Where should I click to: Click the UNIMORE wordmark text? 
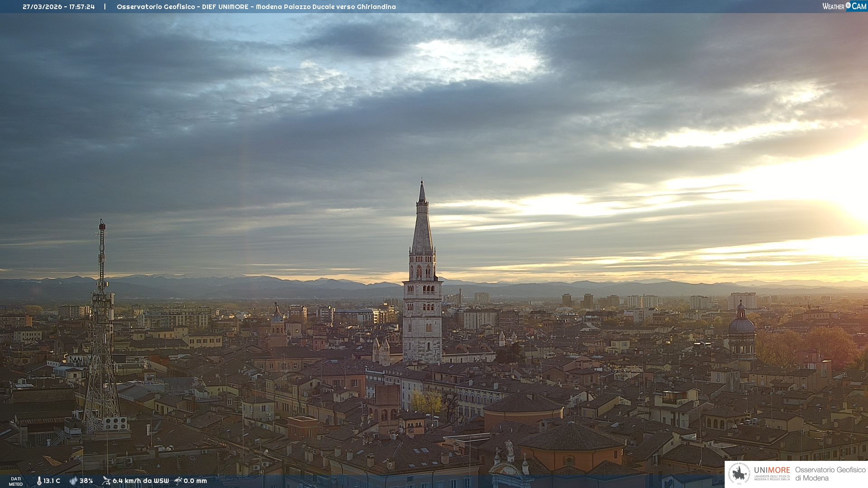(x=772, y=470)
